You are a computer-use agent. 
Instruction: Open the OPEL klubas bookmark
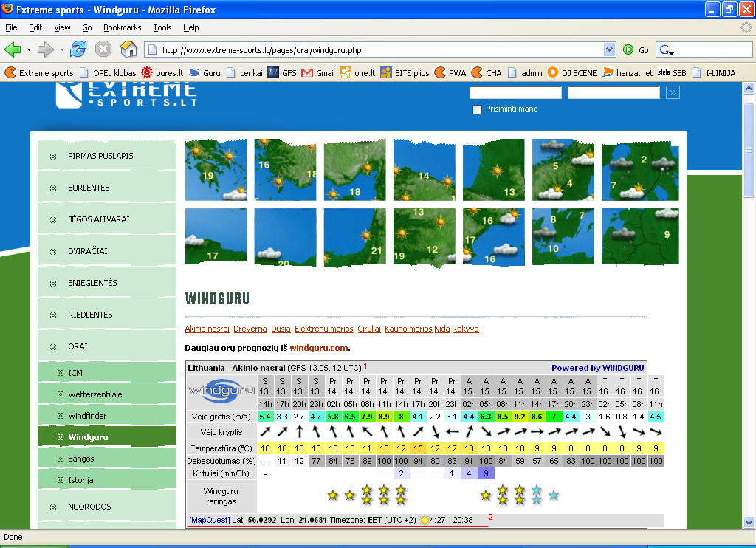[x=108, y=73]
